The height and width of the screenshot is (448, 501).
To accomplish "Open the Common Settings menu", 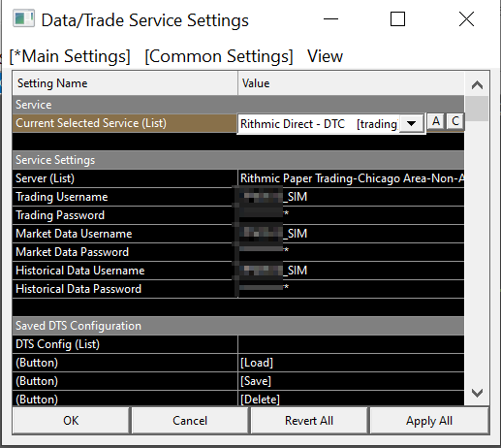I will click(219, 56).
